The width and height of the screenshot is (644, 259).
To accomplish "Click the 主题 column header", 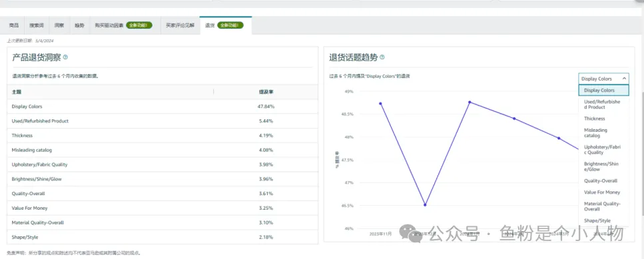I will tap(17, 92).
